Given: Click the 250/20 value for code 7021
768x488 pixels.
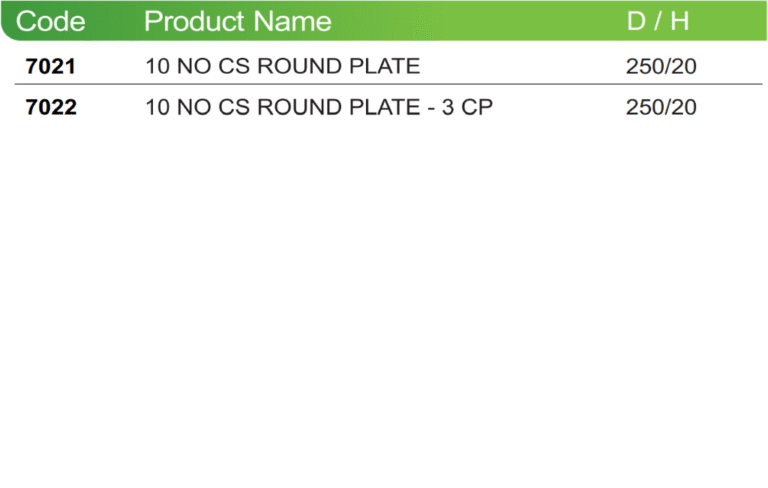Looking at the screenshot, I should (x=661, y=67).
